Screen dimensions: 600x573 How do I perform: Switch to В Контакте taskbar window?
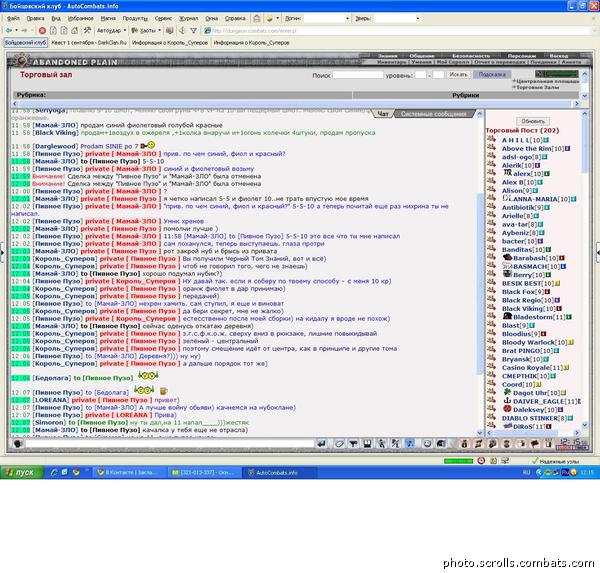click(x=129, y=472)
